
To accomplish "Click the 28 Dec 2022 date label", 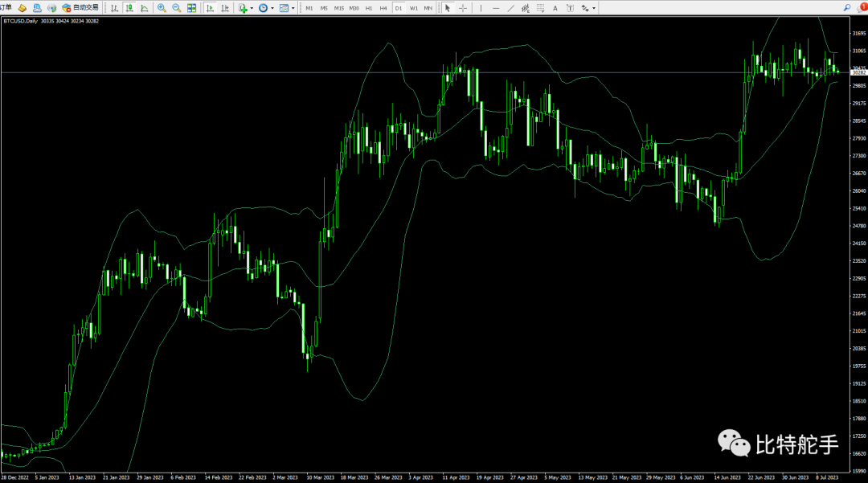I will coord(15,477).
